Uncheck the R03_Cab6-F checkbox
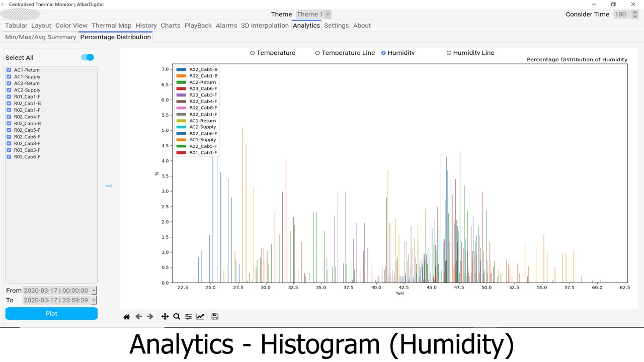 click(9, 157)
